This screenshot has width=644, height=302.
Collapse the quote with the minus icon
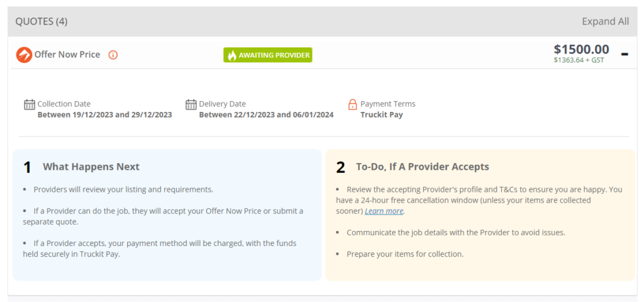pos(625,54)
